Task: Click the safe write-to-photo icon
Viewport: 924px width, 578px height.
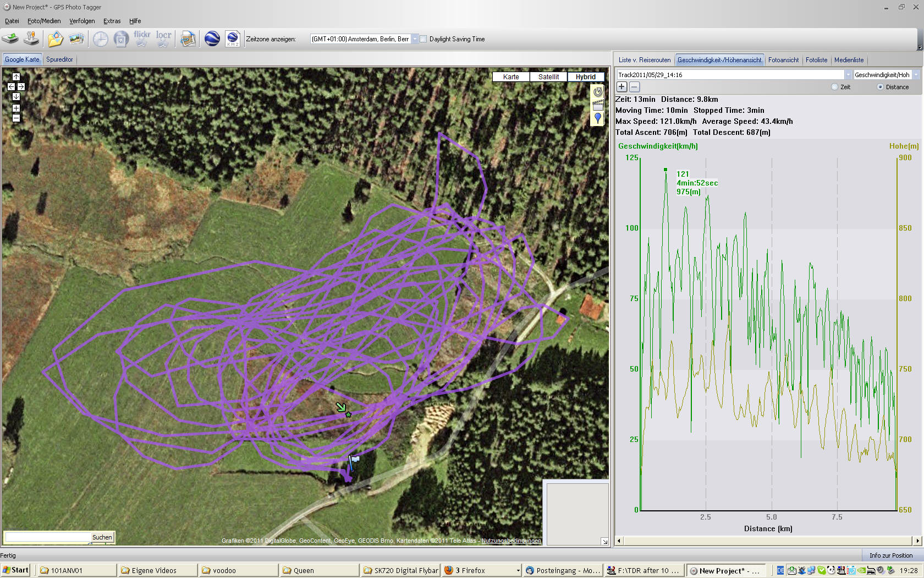Action: pyautogui.click(x=121, y=39)
